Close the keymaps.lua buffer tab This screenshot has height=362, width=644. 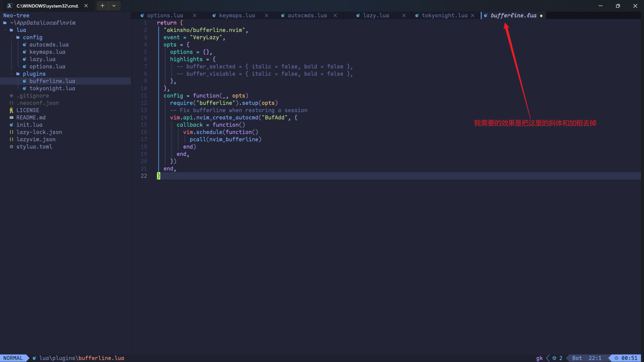click(267, 15)
